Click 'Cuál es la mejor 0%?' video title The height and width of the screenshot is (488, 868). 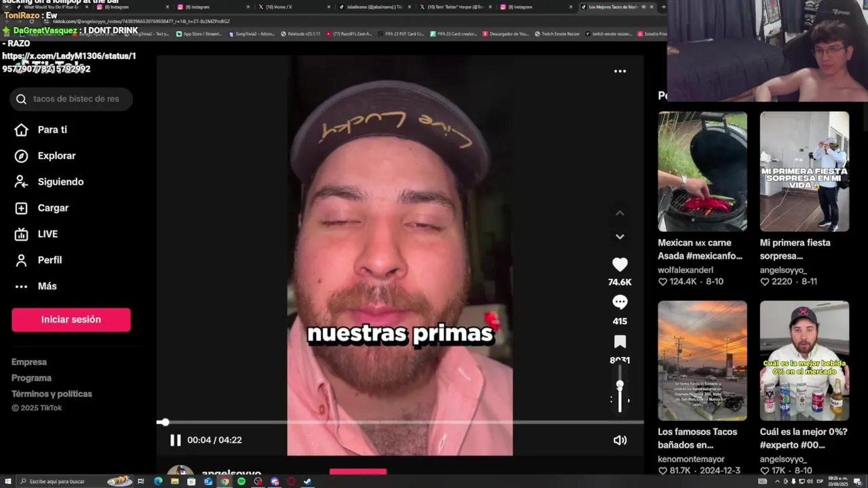click(x=804, y=438)
